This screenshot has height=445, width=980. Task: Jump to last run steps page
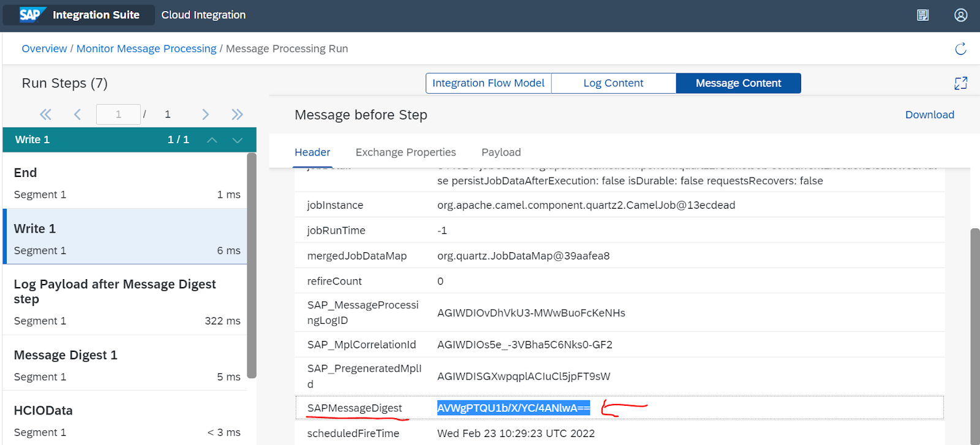click(x=237, y=114)
